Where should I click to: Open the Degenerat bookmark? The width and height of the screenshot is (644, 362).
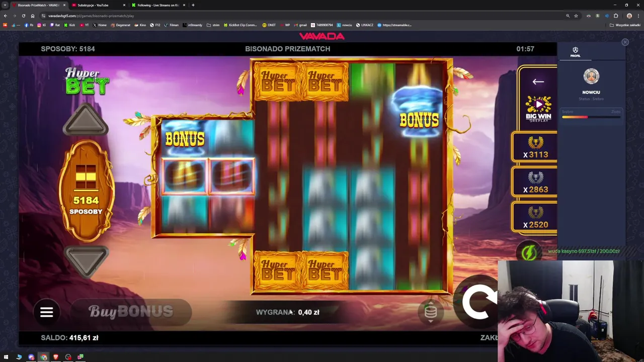[121, 25]
